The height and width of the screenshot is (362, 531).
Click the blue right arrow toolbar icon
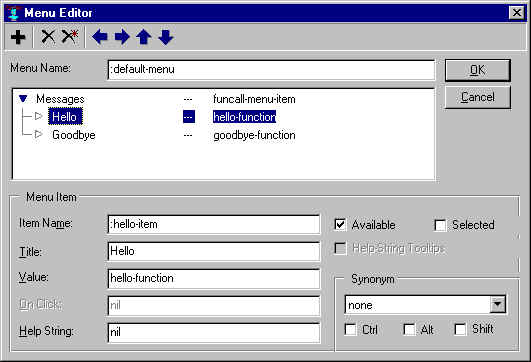click(x=122, y=37)
